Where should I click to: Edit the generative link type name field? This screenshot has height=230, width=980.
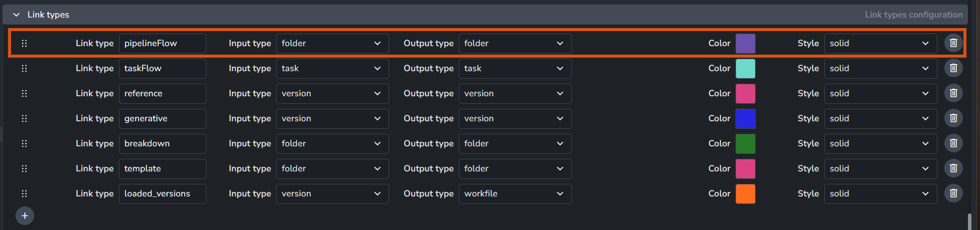pos(162,119)
